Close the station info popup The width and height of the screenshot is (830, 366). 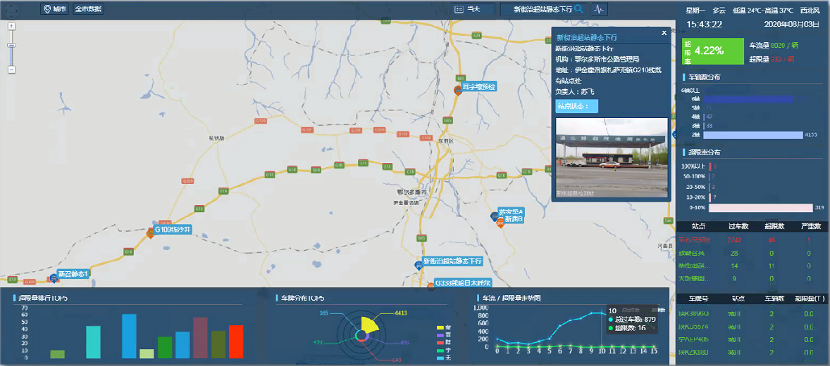click(664, 33)
